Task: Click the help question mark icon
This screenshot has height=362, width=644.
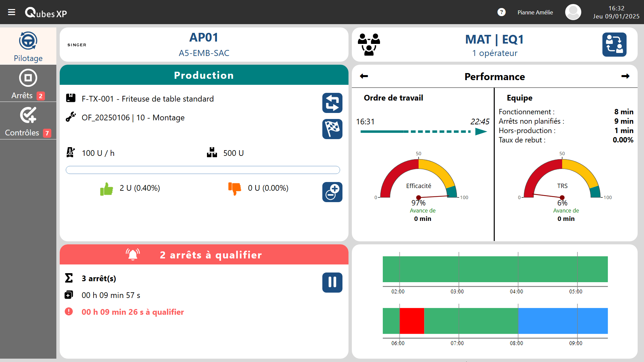Action: tap(501, 12)
